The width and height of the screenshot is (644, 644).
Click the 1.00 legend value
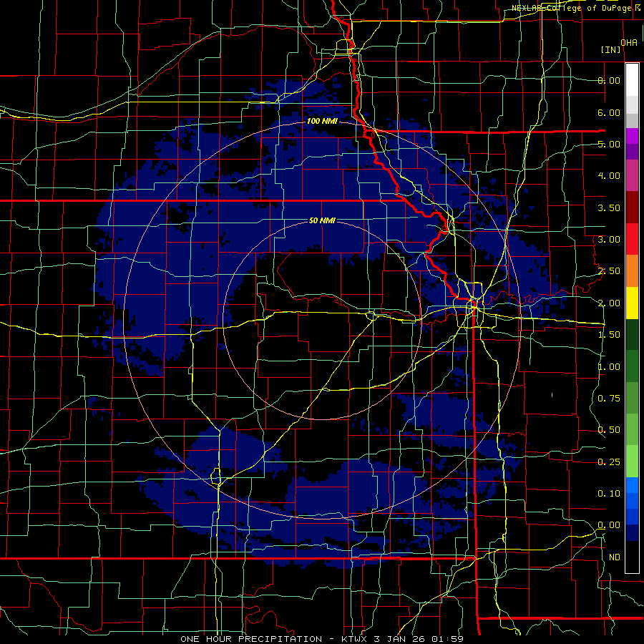[x=609, y=367]
